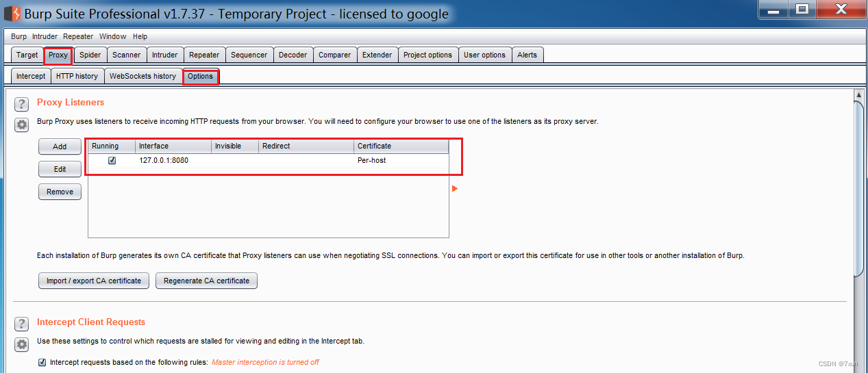Click the Invisible column header
The height and width of the screenshot is (373, 868).
point(235,146)
